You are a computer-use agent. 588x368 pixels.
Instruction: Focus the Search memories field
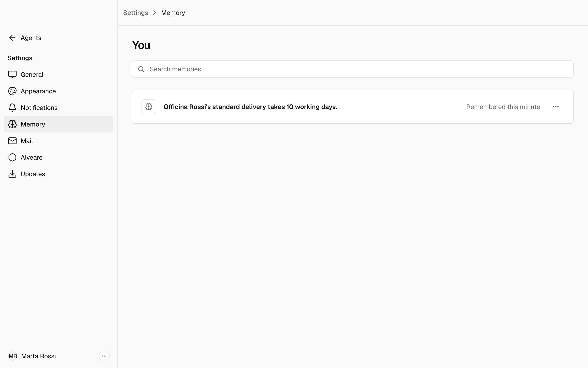pyautogui.click(x=353, y=69)
